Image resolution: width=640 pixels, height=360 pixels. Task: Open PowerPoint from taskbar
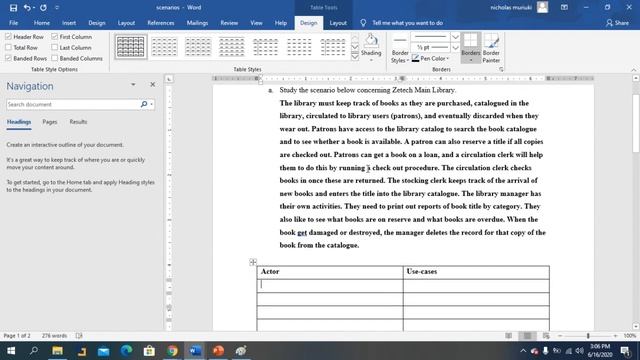coord(218,351)
